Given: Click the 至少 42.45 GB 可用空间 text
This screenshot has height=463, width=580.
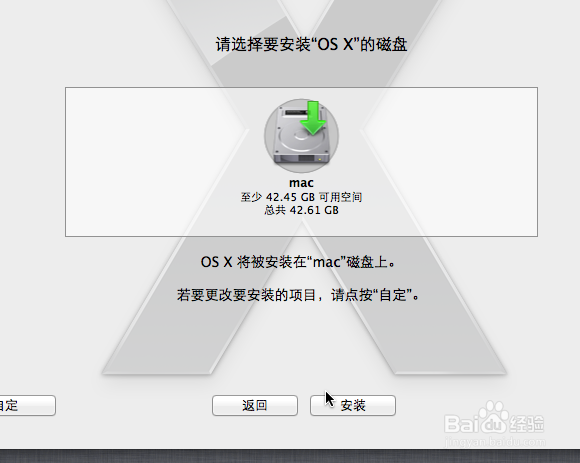Looking at the screenshot, I should point(301,197).
